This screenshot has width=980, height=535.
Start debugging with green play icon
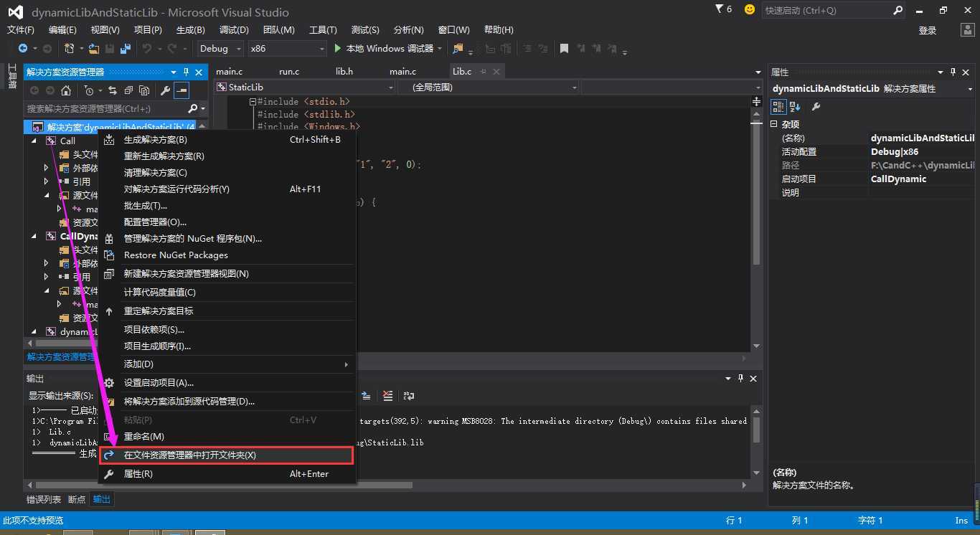(x=339, y=48)
